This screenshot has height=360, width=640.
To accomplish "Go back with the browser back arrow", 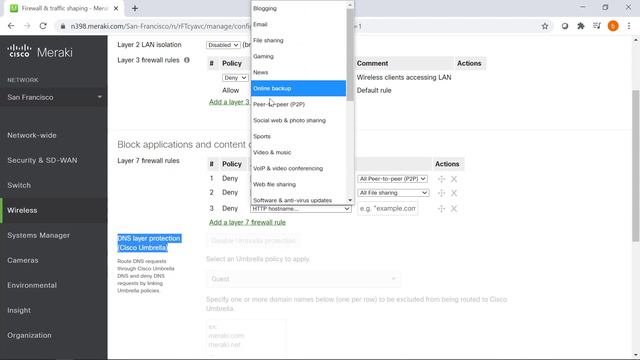I will click(x=11, y=26).
